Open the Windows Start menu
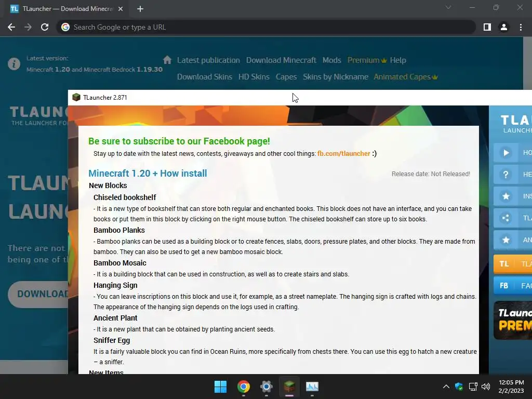 (x=220, y=387)
